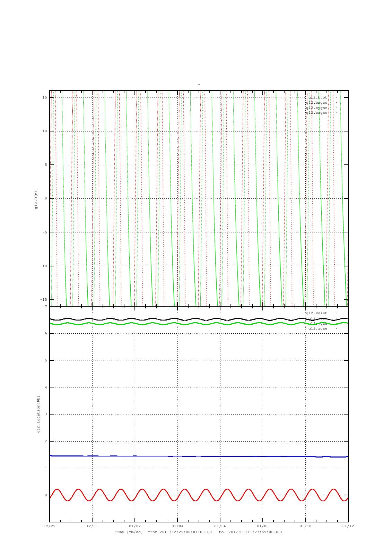Click the blue zgse line in location plot

coord(199,456)
